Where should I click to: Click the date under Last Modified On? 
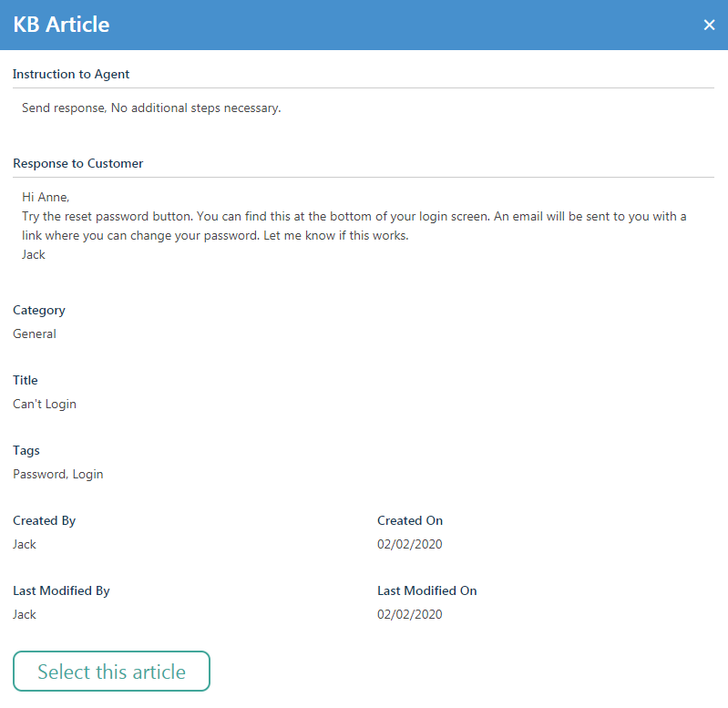(x=409, y=614)
